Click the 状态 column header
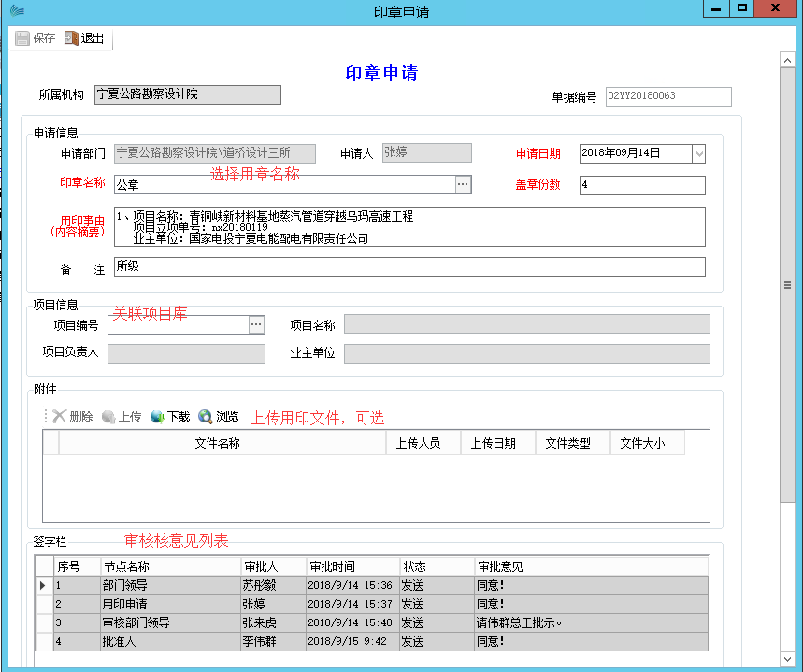This screenshot has width=803, height=672. click(437, 566)
